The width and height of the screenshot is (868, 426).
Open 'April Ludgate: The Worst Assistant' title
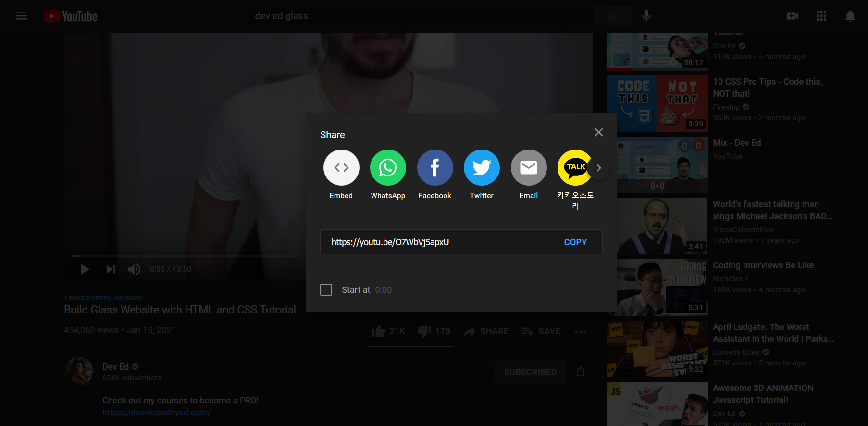pyautogui.click(x=773, y=333)
